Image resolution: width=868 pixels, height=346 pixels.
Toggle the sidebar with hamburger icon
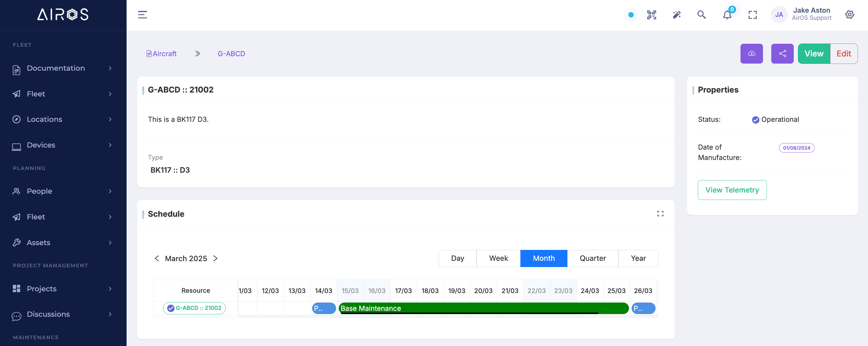point(143,15)
